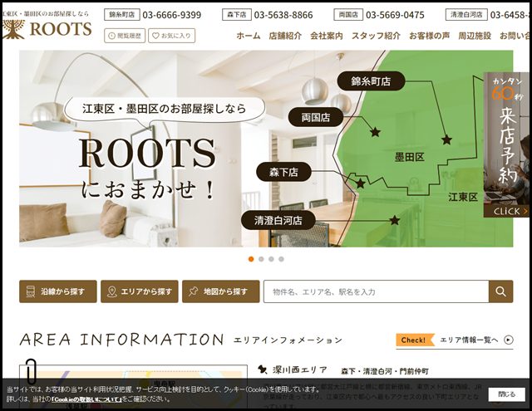Open browsing history (閲覧履歴) button
The image size is (532, 411).
tap(125, 36)
